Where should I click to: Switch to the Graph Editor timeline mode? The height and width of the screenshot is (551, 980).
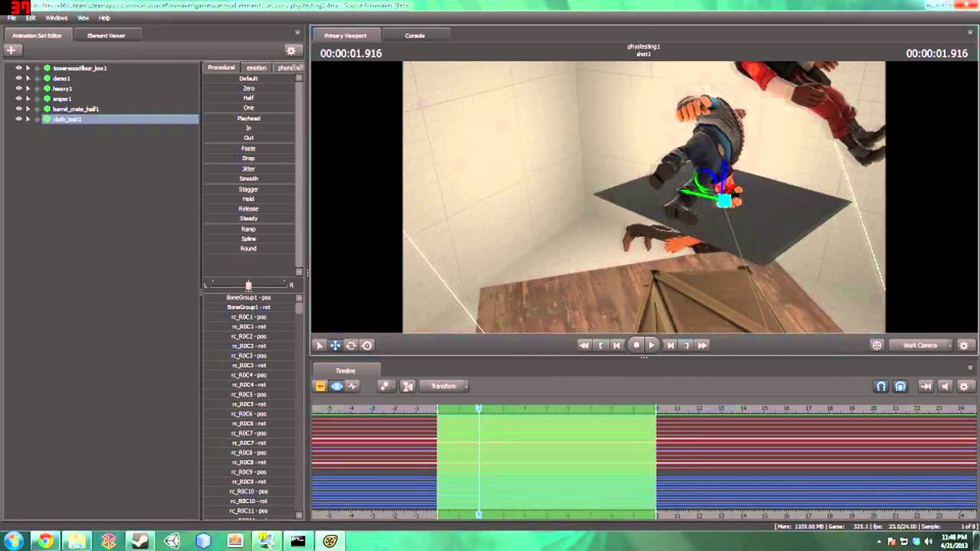coord(352,386)
